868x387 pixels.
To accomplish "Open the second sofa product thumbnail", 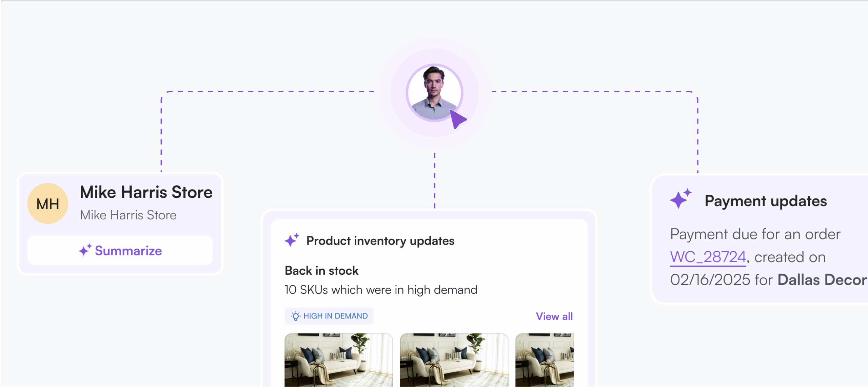I will (454, 360).
